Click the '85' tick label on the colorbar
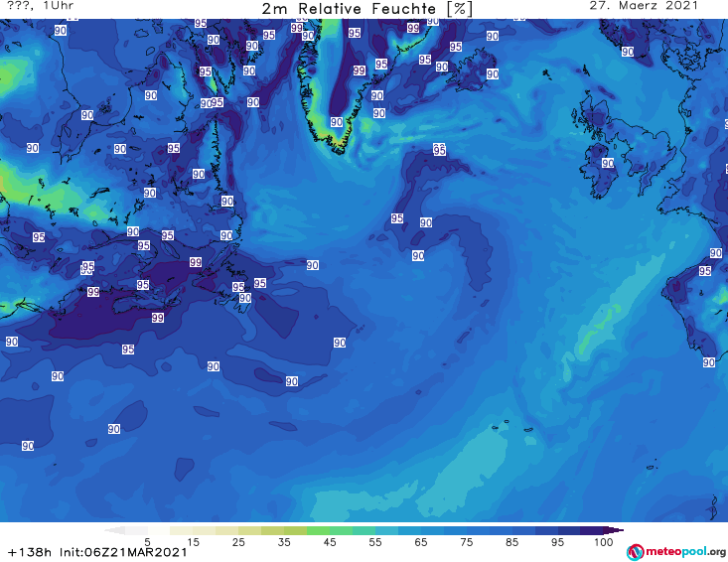The width and height of the screenshot is (728, 562). coord(511,542)
